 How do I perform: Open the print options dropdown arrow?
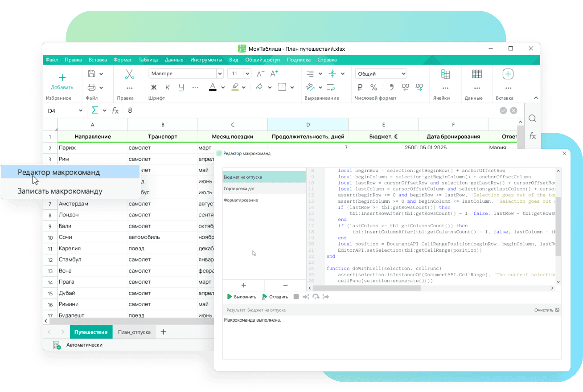tap(101, 88)
